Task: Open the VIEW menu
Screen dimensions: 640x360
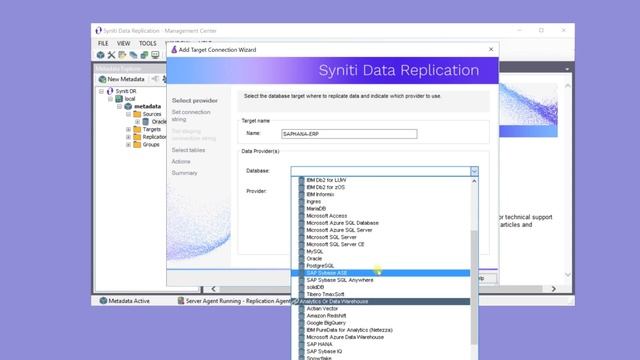Action: click(x=124, y=43)
